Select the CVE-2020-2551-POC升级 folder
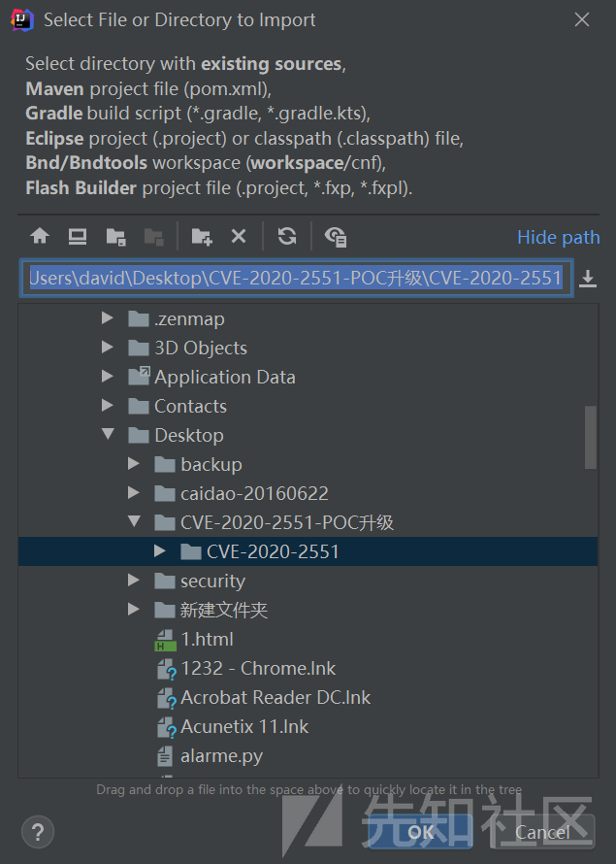This screenshot has height=864, width=616. (x=287, y=522)
